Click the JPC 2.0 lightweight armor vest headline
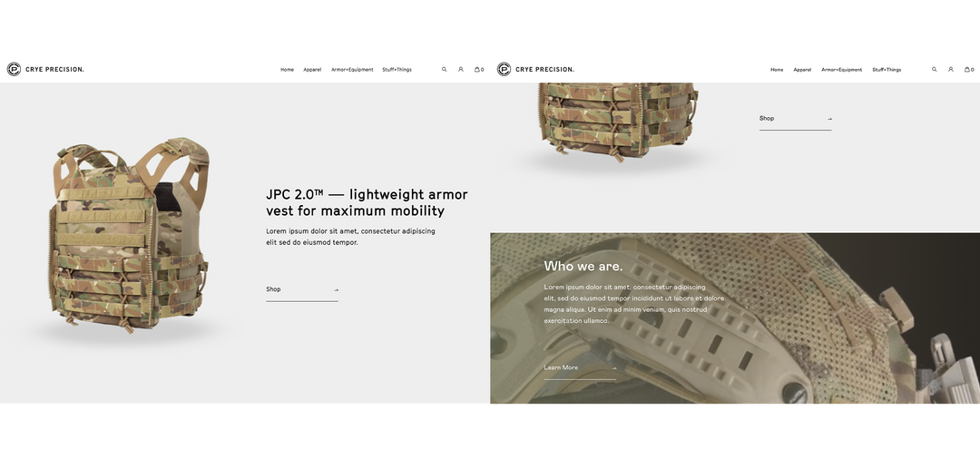 pos(367,202)
